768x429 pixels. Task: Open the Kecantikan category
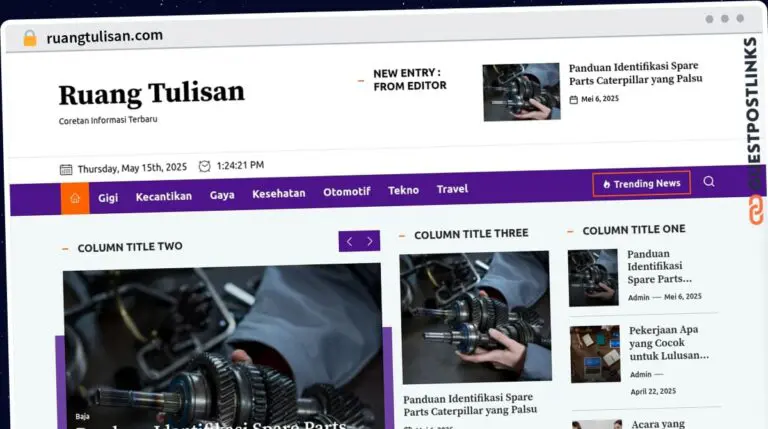coord(163,196)
